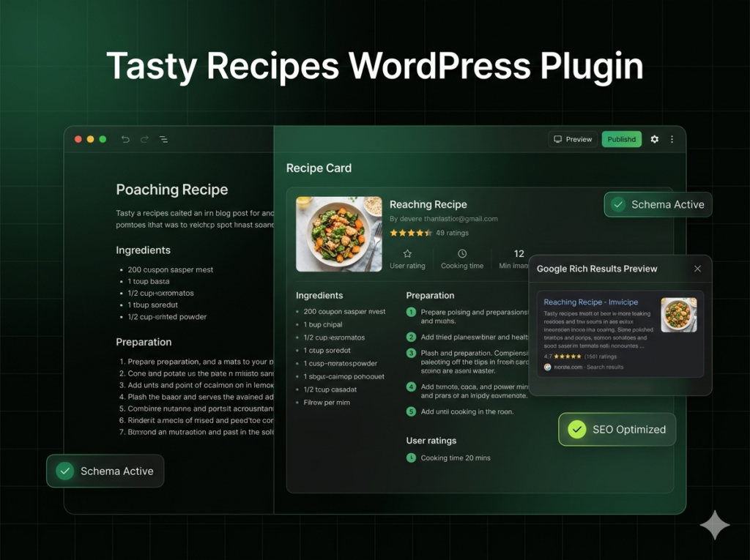Click '1/2 tcup casadat' ingredient

[x=330, y=389]
